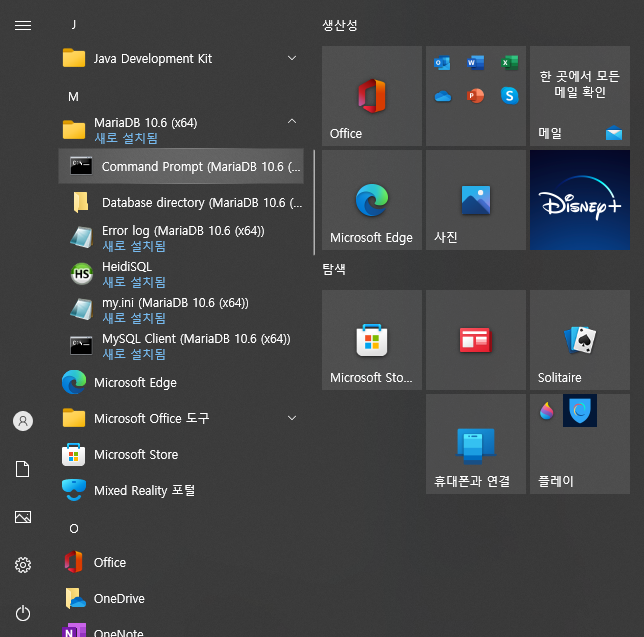Jump to letter M section header
Viewport: 644px width, 637px height.
point(74,97)
